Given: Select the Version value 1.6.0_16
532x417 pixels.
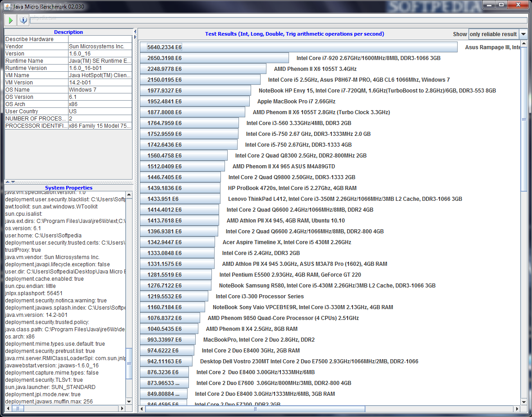Looking at the screenshot, I should [x=100, y=53].
